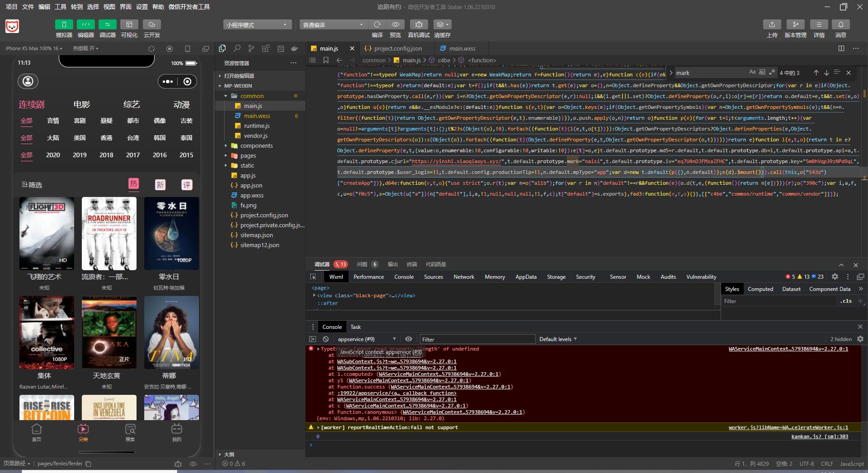
Task: Click the clear console icon
Action: (x=325, y=339)
